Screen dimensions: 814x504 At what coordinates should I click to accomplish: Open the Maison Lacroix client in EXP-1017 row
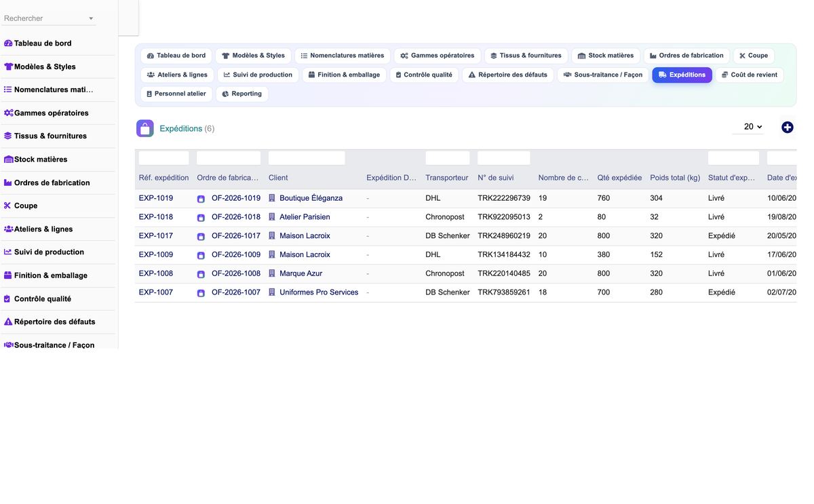pos(305,236)
